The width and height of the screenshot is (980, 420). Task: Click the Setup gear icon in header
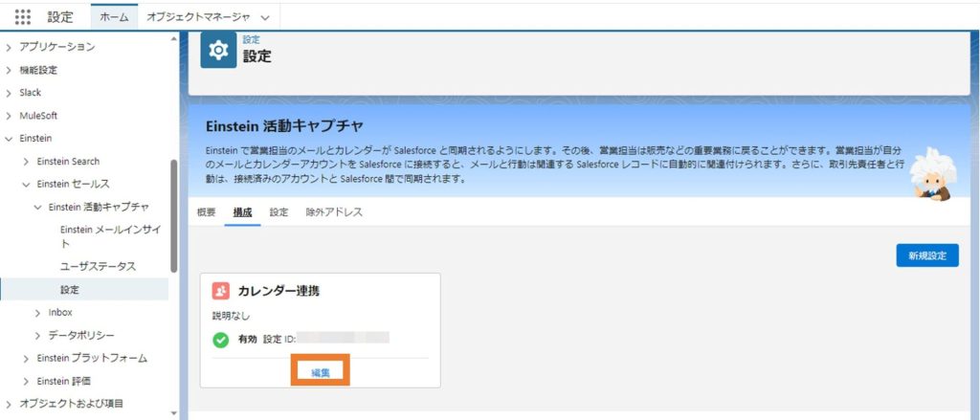[218, 50]
